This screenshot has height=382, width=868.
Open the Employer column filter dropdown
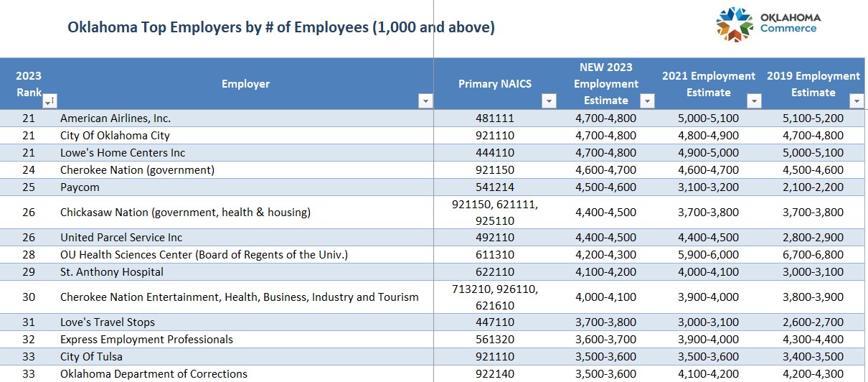point(425,101)
